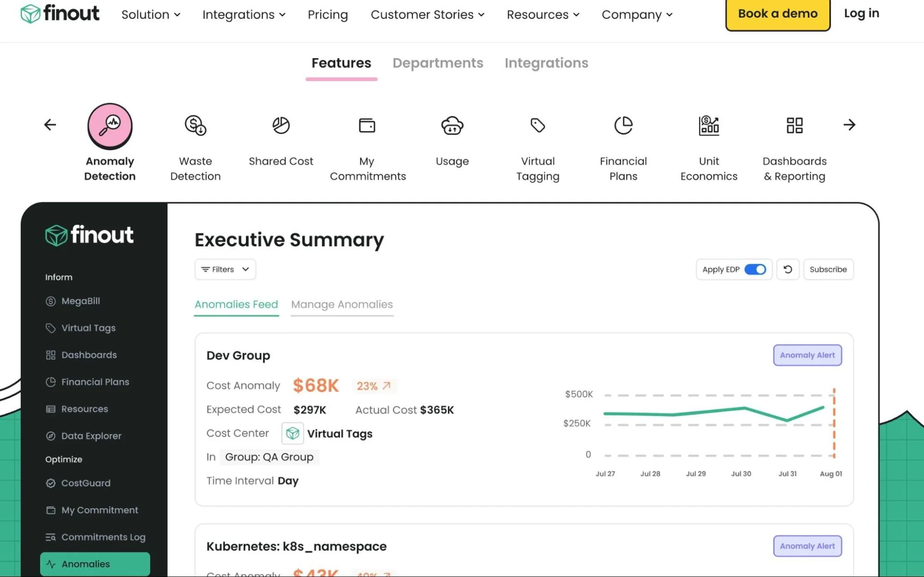Expand the Resources navigation menu

tap(543, 14)
